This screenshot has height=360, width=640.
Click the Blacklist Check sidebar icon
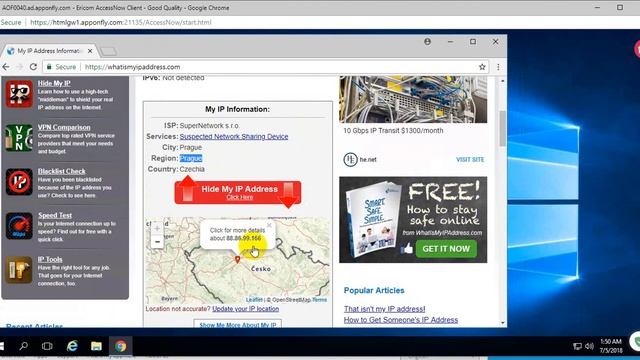19,182
